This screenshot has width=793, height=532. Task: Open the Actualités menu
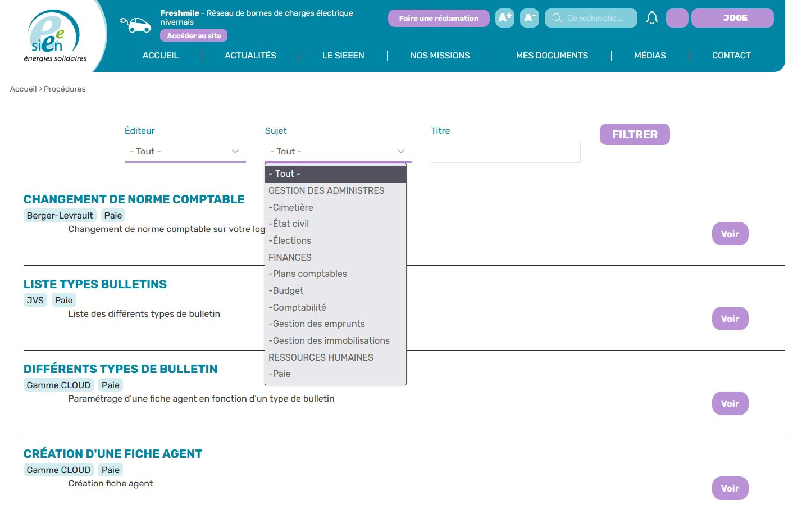(250, 56)
